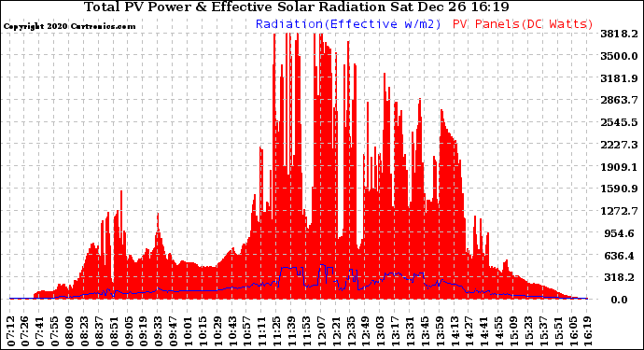Click the 1272.7 y-axis value
The width and height of the screenshot is (644, 350).
click(619, 211)
